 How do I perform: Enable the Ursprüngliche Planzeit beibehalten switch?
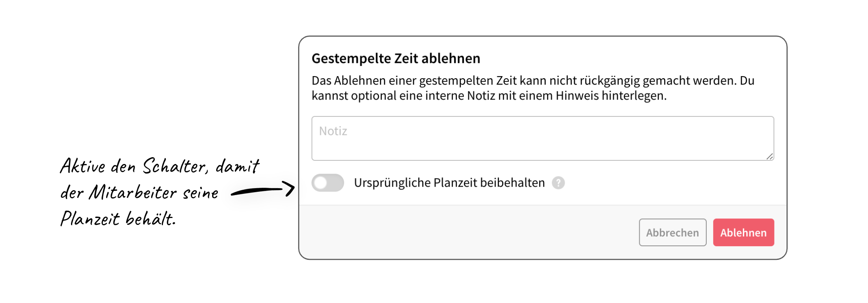[328, 183]
